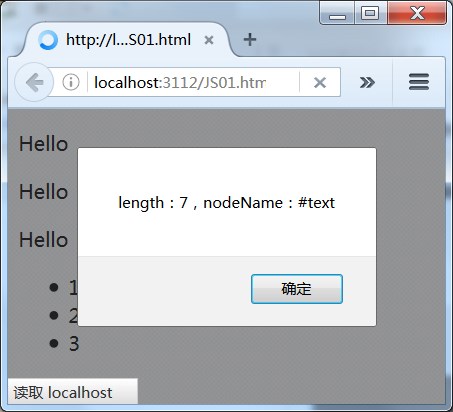Open the hamburger menu
The width and height of the screenshot is (453, 412).
419,82
